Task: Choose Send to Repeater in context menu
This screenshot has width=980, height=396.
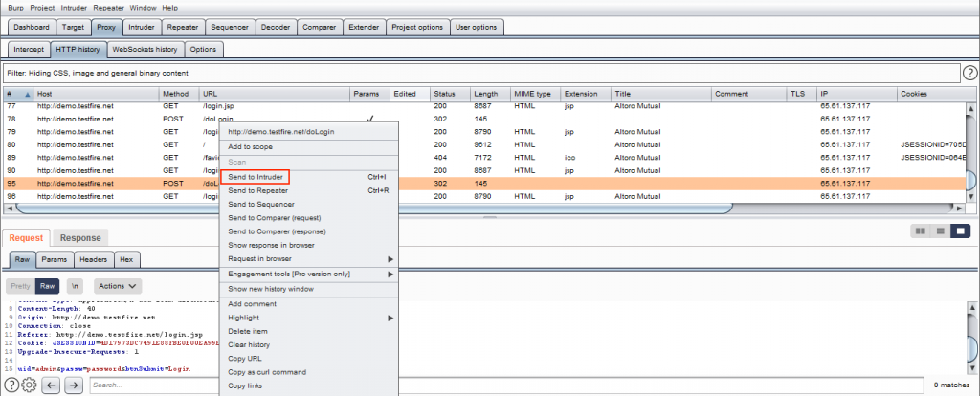Action: 309,190
